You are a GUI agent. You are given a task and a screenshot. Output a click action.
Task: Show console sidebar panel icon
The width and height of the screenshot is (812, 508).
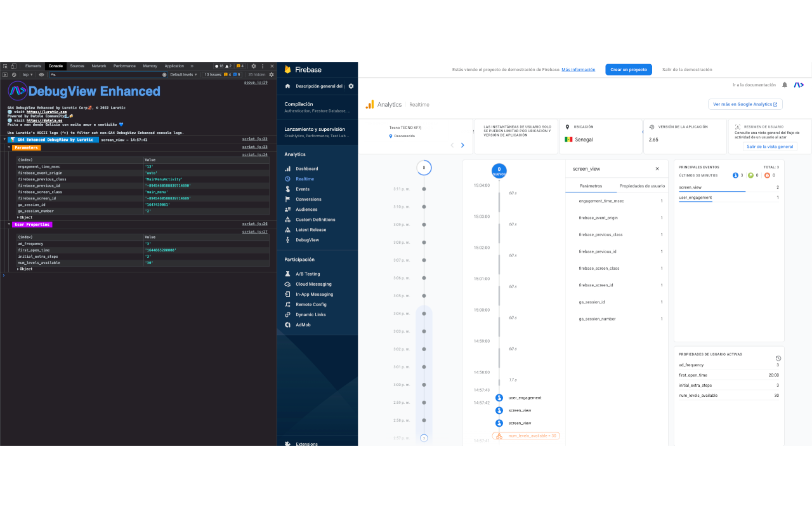coord(4,74)
